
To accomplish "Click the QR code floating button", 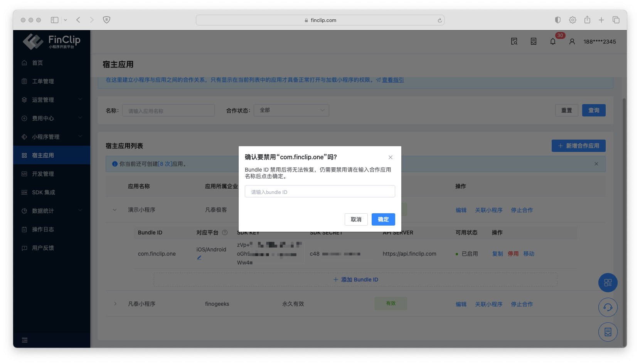I will [608, 283].
